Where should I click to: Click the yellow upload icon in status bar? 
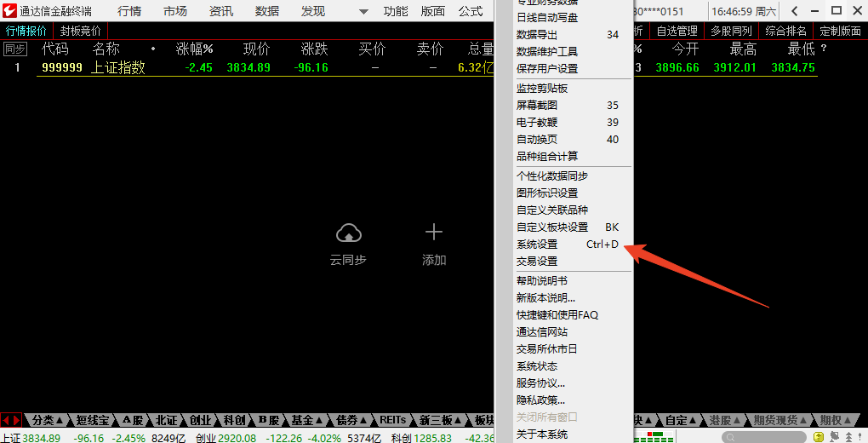point(819,437)
